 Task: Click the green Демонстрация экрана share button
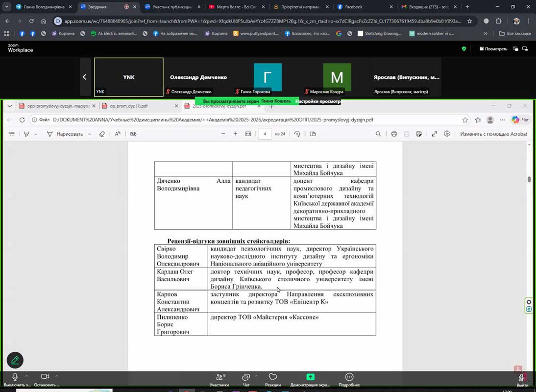pos(310,377)
